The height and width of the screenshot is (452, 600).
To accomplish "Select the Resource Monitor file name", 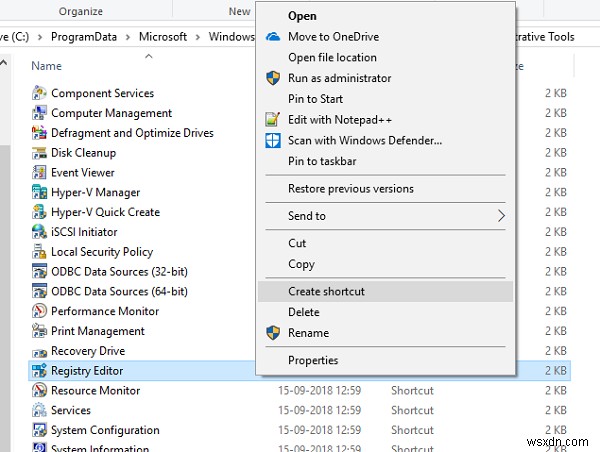I will [96, 391].
